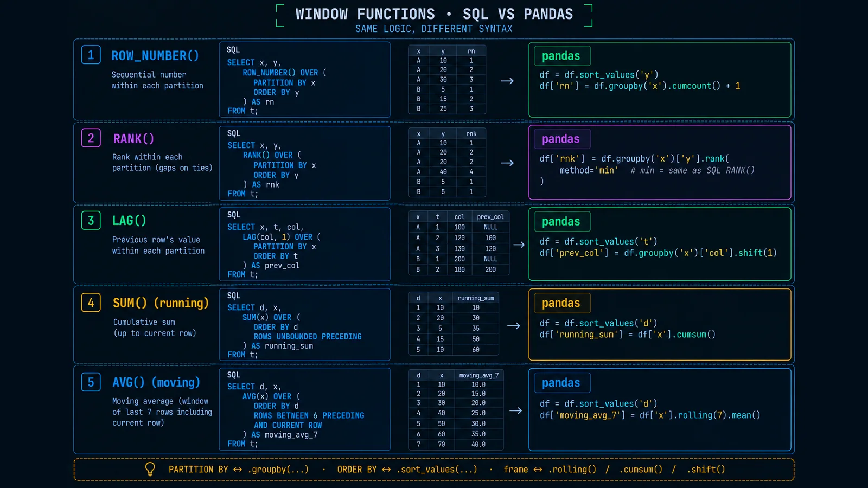Click the 'WINDOW FUNCTIONS • SQL VS PANDAS' title
Image resolution: width=868 pixels, height=488 pixels.
(434, 14)
